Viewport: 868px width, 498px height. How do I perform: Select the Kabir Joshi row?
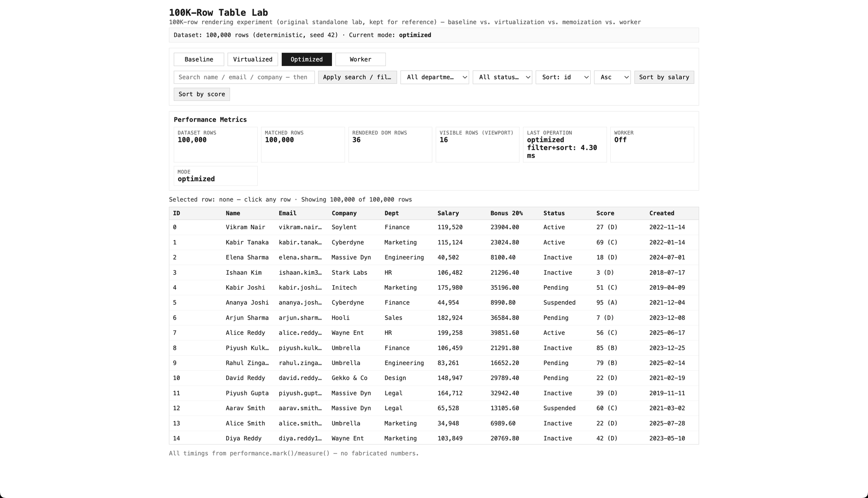click(x=434, y=287)
